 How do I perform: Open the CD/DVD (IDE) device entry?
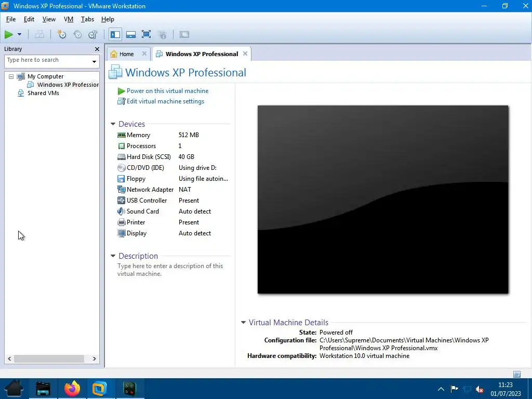145,168
